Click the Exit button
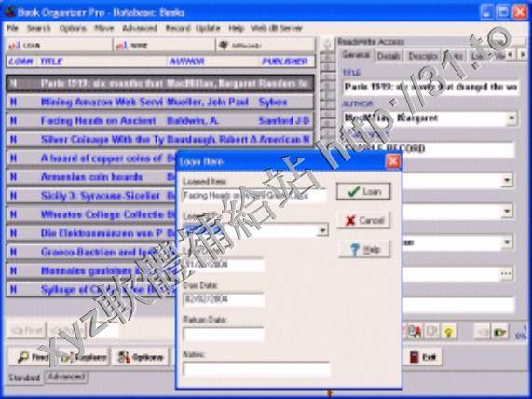The width and height of the screenshot is (532, 399). (x=422, y=356)
